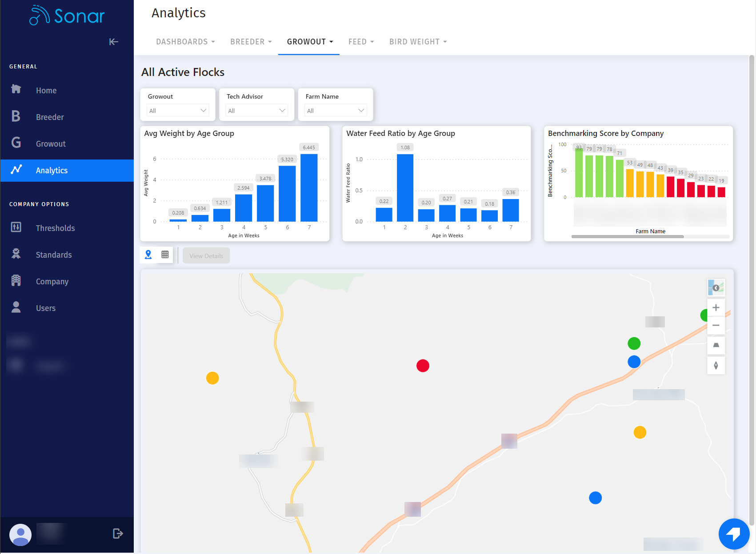The width and height of the screenshot is (756, 554).
Task: Expand the Feed tab menu
Action: [361, 42]
